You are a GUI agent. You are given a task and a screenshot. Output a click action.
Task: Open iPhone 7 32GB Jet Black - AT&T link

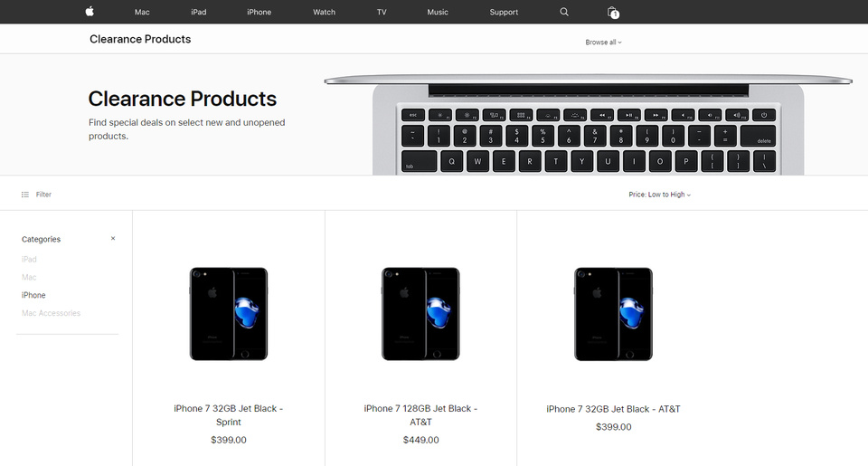tap(613, 409)
